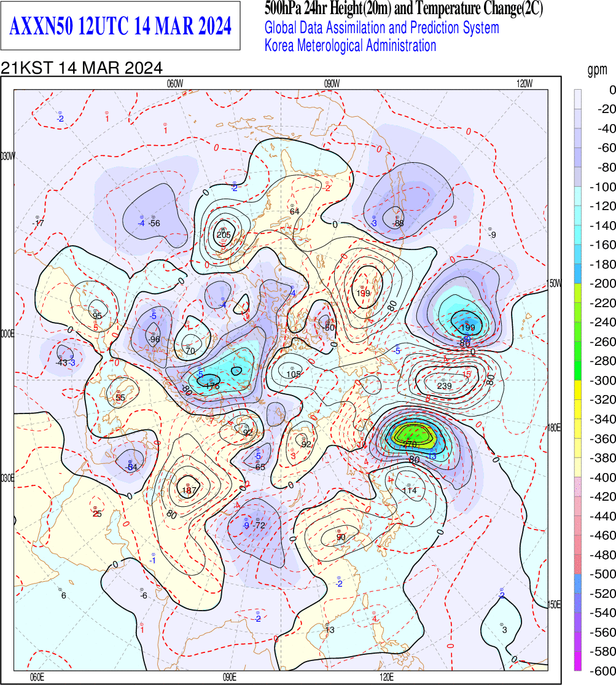Click the '178' value in the cyan area

pos(212,386)
